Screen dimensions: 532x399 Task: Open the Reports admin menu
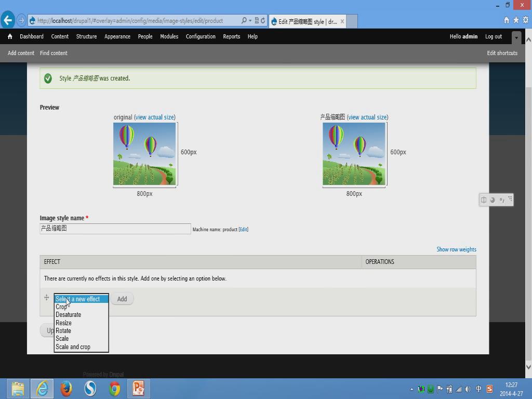click(x=231, y=36)
